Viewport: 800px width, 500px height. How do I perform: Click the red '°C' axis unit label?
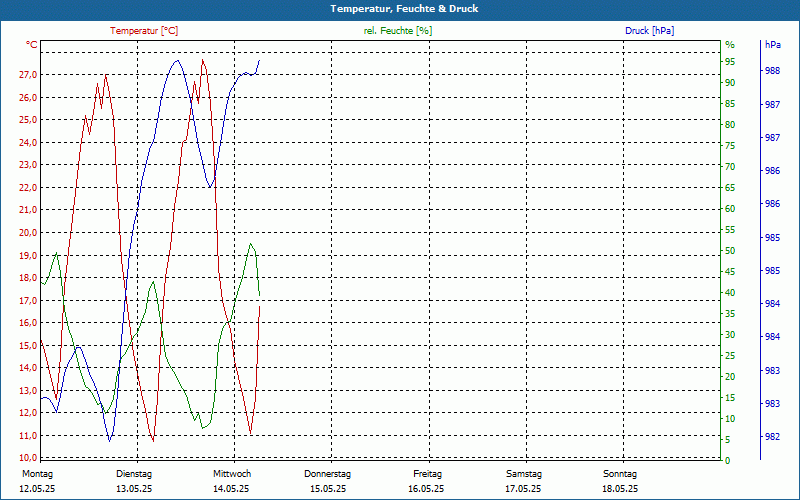pyautogui.click(x=32, y=45)
